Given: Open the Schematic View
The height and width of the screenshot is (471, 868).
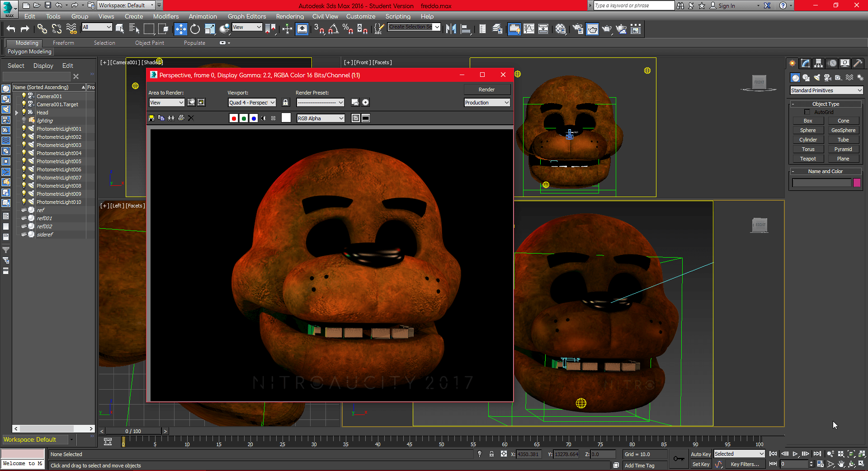Looking at the screenshot, I should tap(543, 29).
